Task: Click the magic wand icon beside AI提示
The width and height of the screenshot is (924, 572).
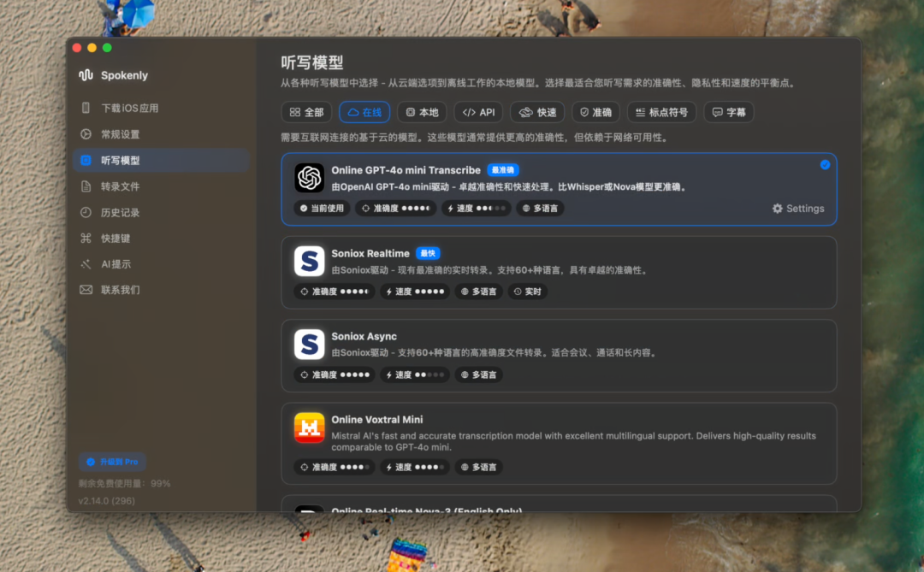Action: click(86, 264)
